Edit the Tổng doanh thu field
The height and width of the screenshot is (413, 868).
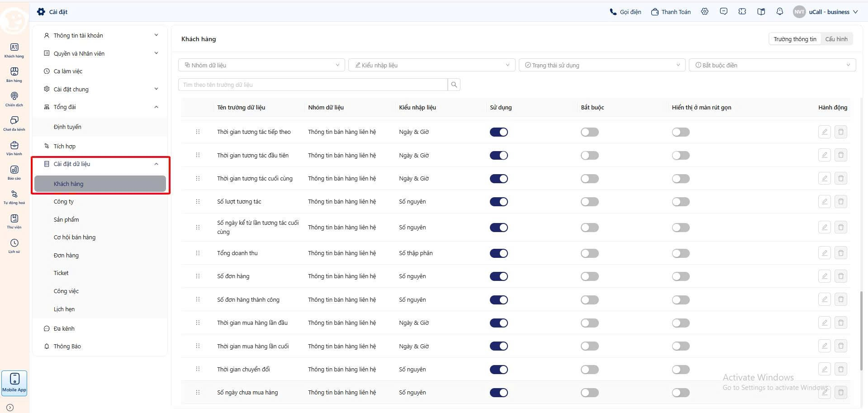click(x=825, y=253)
